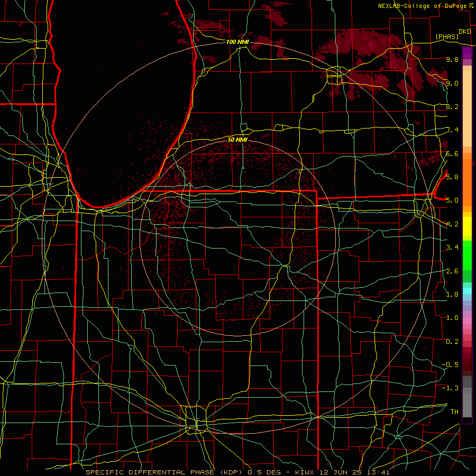Click the 50 NMI range ring label
476x476 pixels.
(237, 140)
